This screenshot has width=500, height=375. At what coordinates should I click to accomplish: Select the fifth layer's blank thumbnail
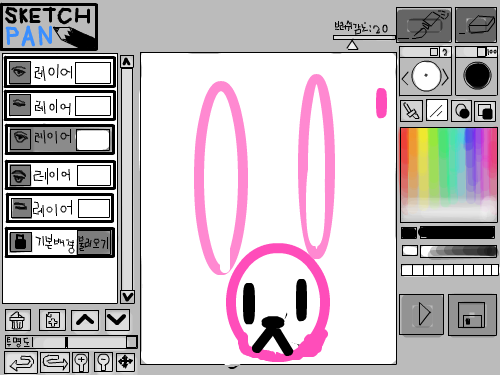tap(94, 209)
